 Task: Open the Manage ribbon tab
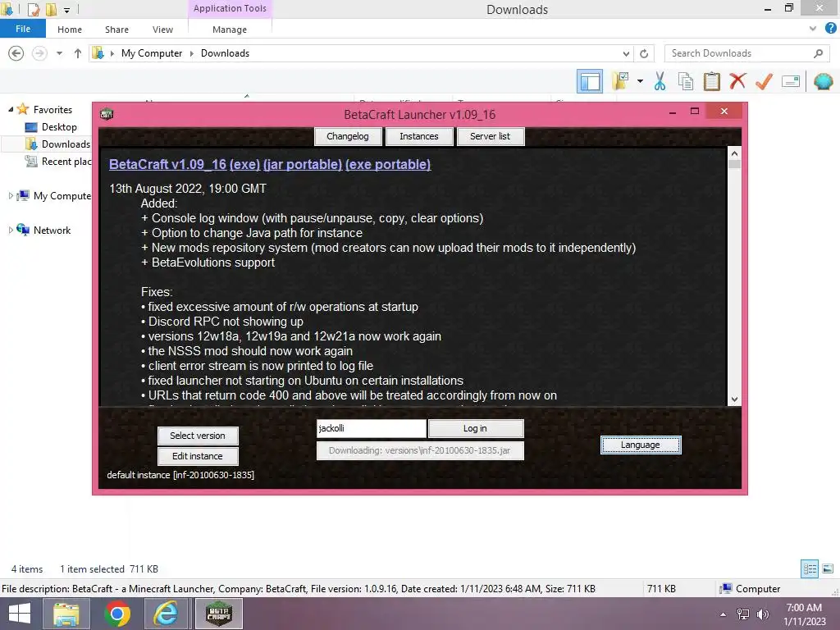(x=230, y=30)
